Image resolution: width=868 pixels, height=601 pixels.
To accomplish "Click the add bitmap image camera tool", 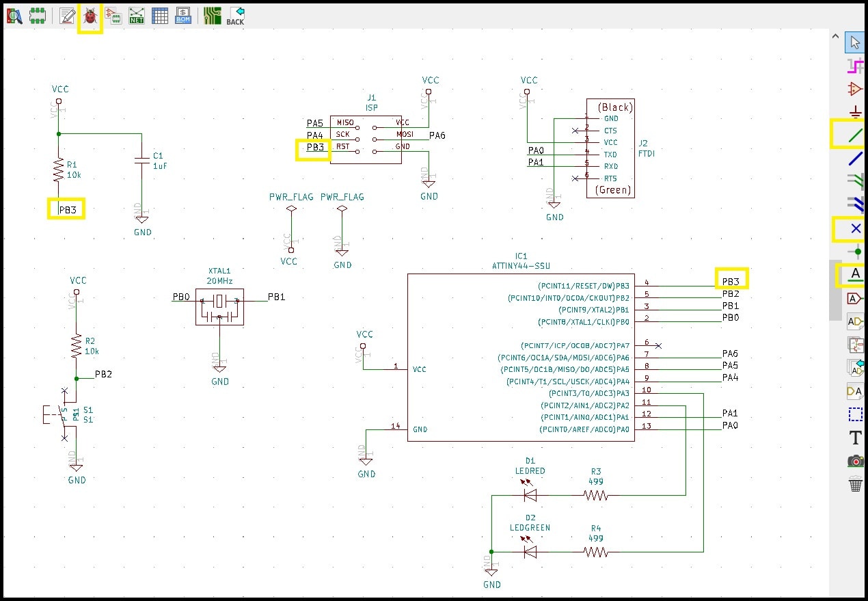I will pos(855,461).
